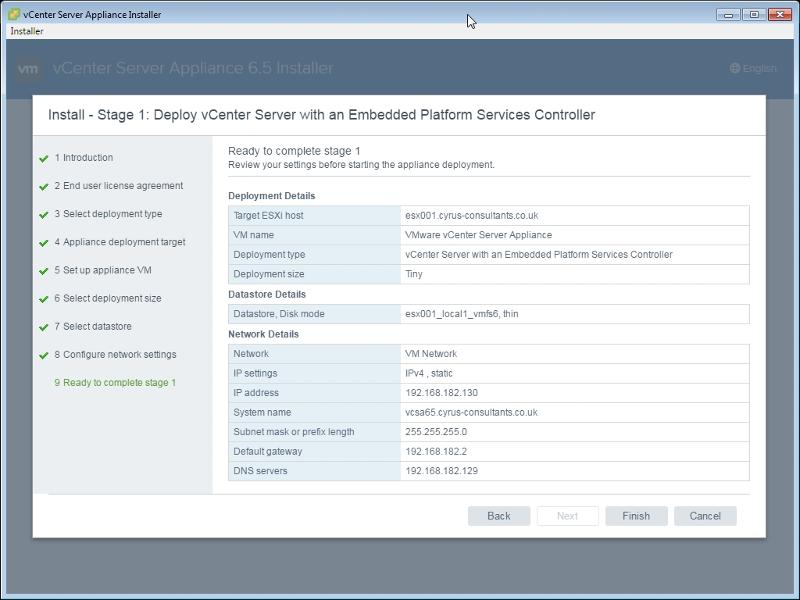Click the default gateway 192.168.182.2
The image size is (800, 600).
click(436, 452)
